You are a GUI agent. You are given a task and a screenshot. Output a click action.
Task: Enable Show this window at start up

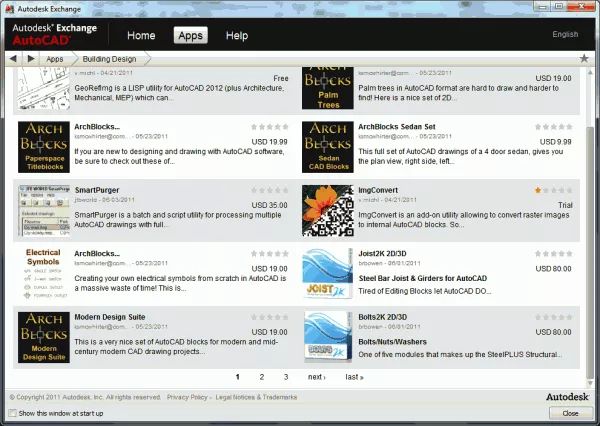coord(13,413)
